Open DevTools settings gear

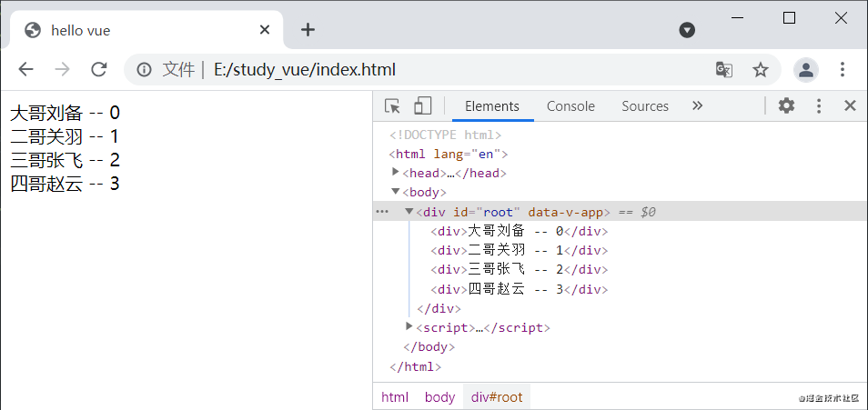tap(786, 105)
